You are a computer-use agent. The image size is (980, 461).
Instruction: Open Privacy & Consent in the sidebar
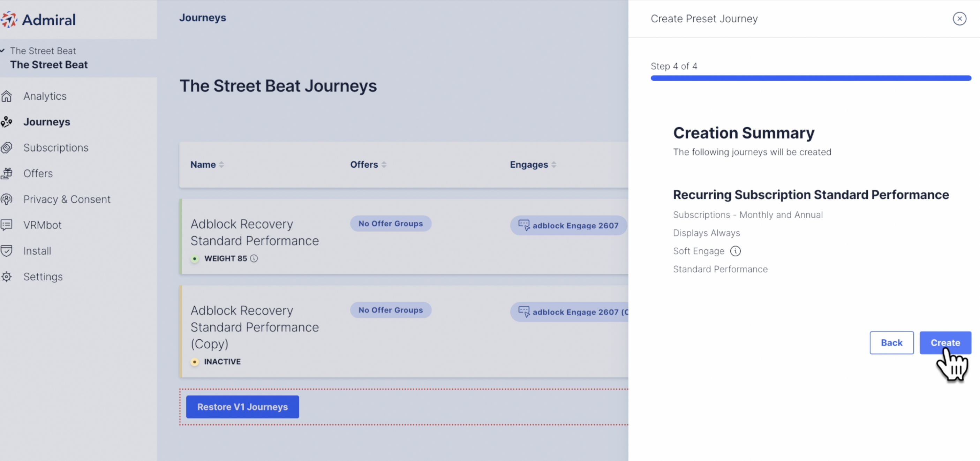67,199
